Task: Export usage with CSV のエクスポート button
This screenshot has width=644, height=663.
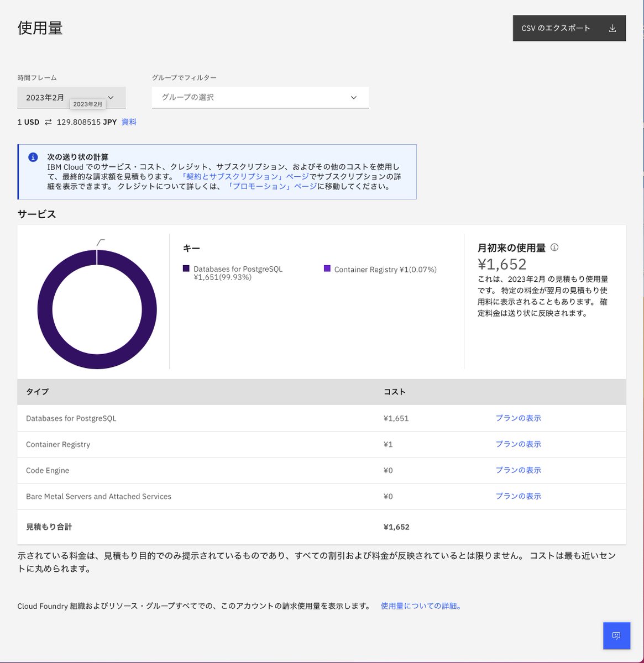Action: click(569, 28)
